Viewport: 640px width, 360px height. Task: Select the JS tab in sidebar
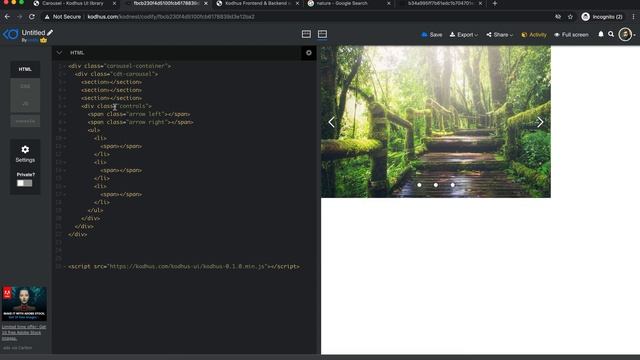tap(25, 104)
